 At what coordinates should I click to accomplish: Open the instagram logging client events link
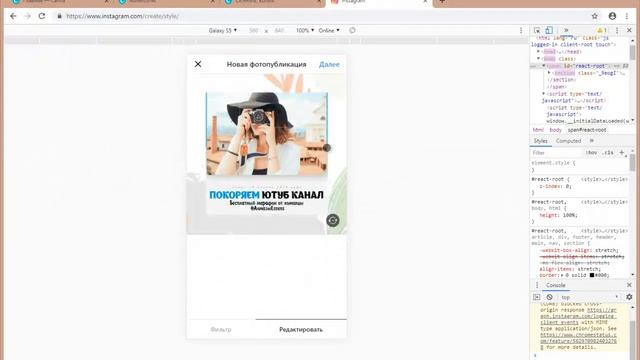click(578, 316)
